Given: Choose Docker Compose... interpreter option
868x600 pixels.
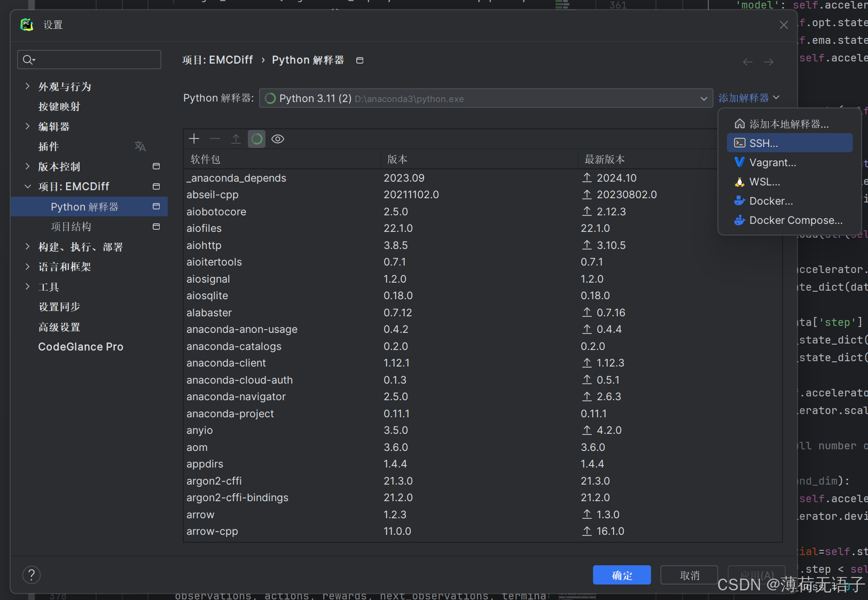Looking at the screenshot, I should coord(789,220).
